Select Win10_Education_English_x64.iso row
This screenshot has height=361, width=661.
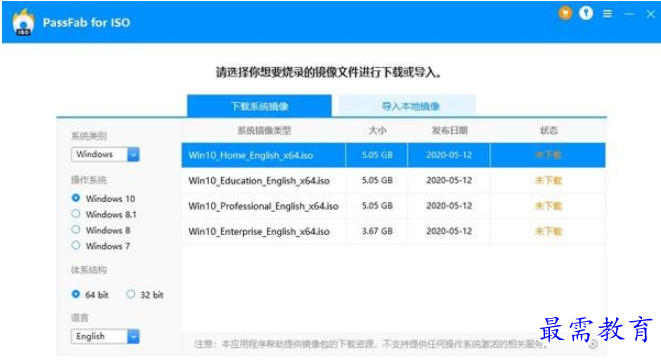[393, 180]
